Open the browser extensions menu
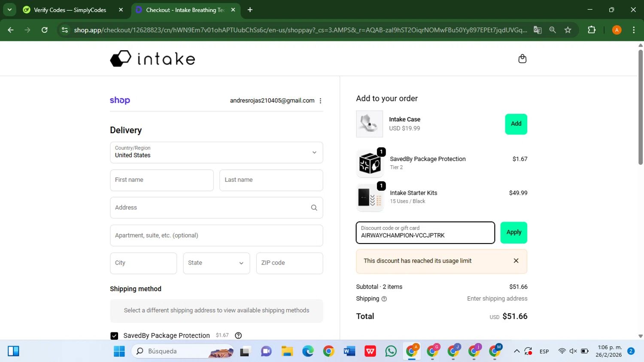Screen dimensions: 644x362 (x=592, y=30)
